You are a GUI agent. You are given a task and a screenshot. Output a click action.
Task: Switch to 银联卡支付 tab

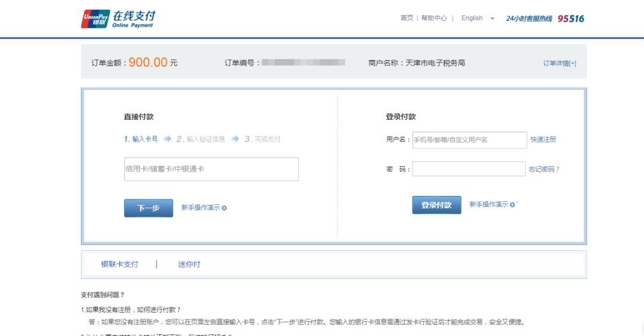pos(119,264)
